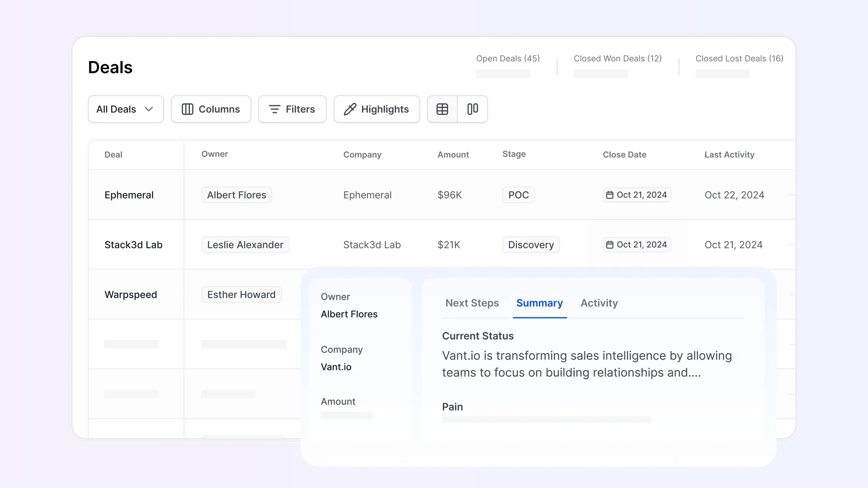Sort by the Last Activity column header
The height and width of the screenshot is (488, 868).
tap(729, 155)
